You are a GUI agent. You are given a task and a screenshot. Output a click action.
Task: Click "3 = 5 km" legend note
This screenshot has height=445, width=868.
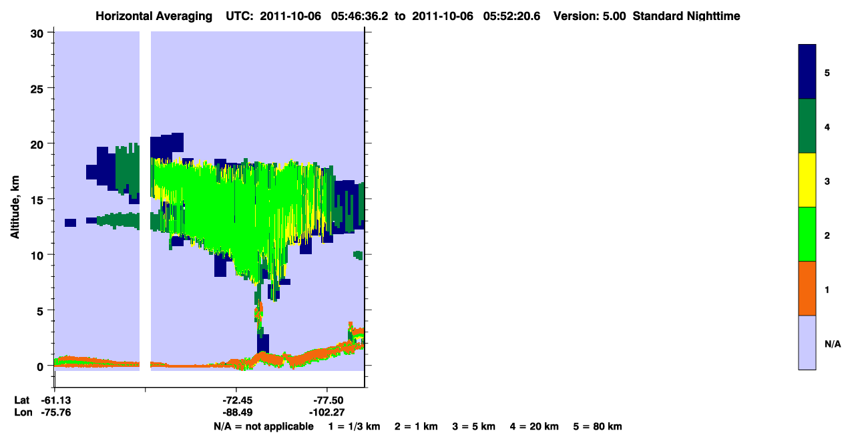pos(475,426)
